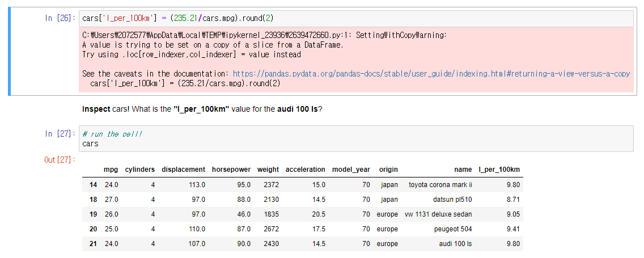Click the 'l_per_100km' column header

499,170
